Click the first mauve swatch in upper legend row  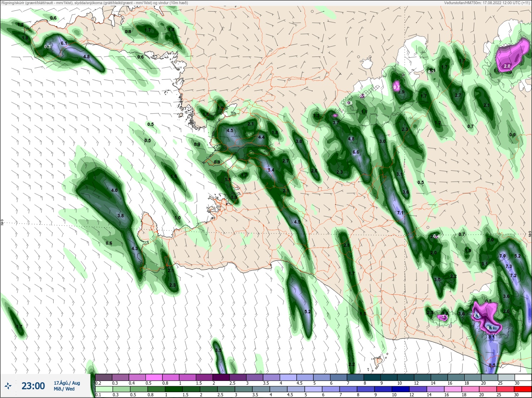click(104, 377)
